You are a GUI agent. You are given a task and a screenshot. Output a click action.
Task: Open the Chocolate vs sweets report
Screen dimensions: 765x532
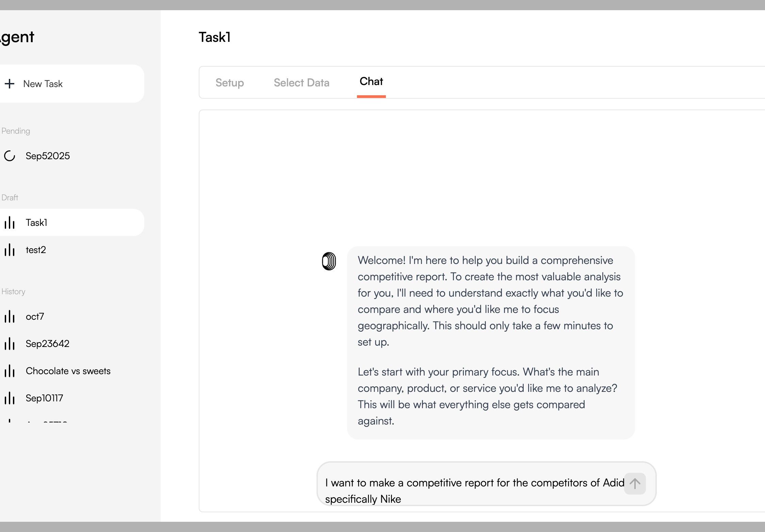click(68, 371)
